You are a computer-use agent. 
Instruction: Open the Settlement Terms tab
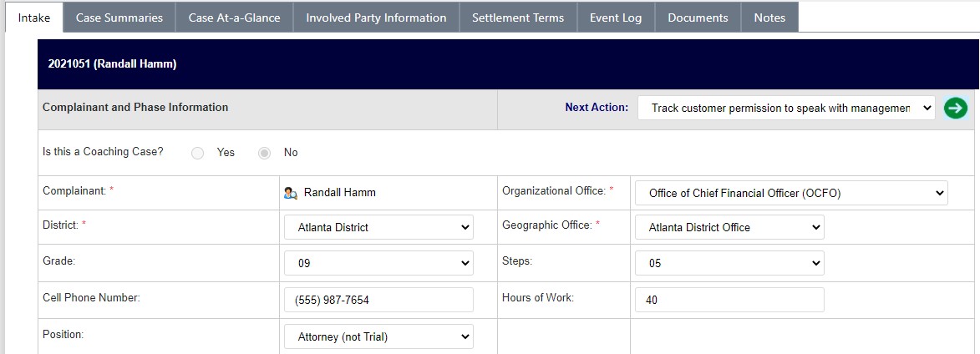pyautogui.click(x=518, y=18)
